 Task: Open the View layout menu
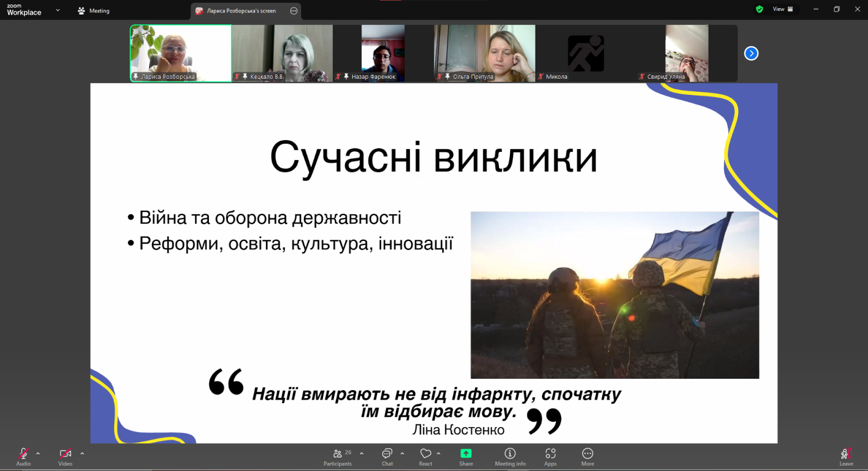(783, 9)
